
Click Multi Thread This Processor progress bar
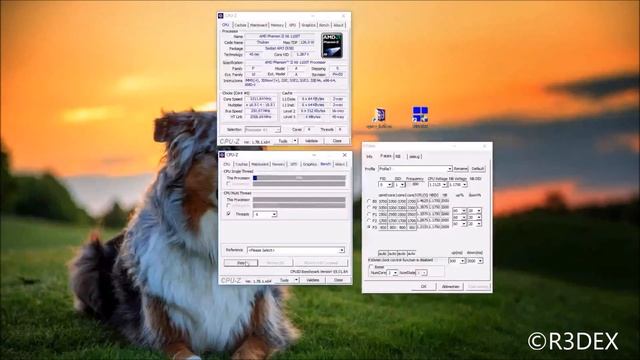[x=299, y=200]
